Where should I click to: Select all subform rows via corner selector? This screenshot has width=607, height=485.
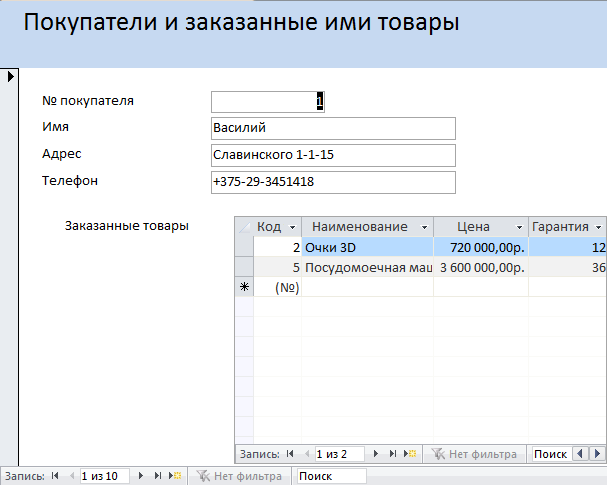(244, 227)
